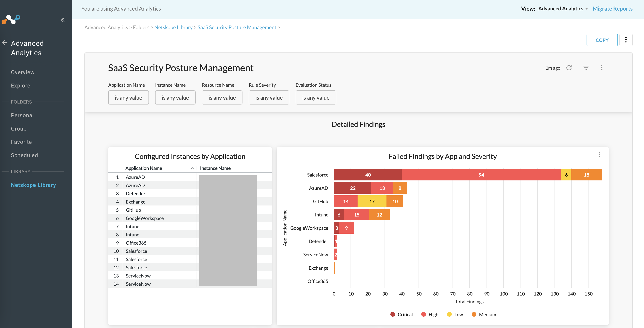Open the dashboard kebab menu near refresh
Viewport: 644px width, 328px height.
pyautogui.click(x=602, y=68)
